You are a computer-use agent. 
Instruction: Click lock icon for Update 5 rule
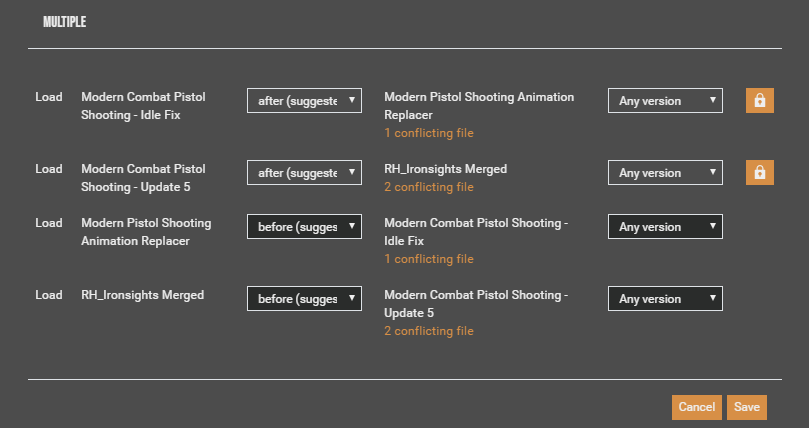click(759, 172)
